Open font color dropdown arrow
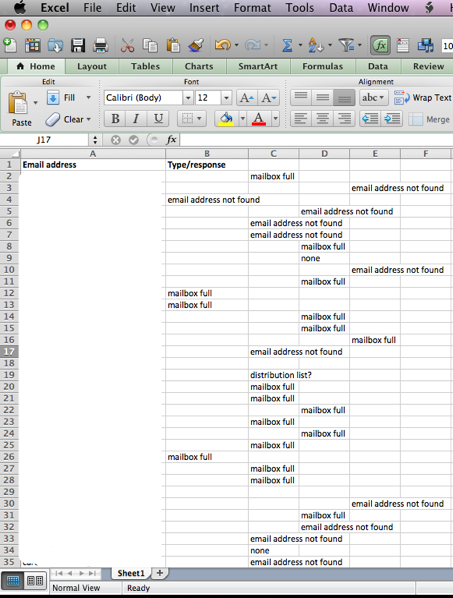The width and height of the screenshot is (453, 598). [x=275, y=119]
